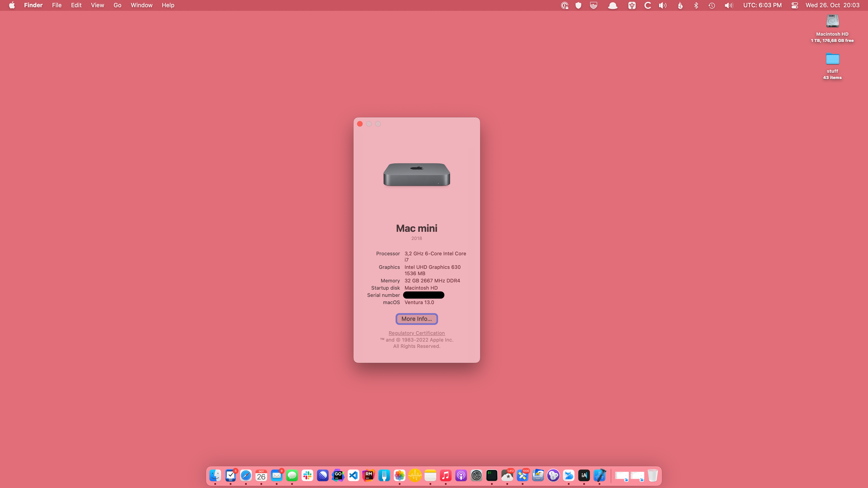
Task: Launch Xcode from the Dock
Action: pyautogui.click(x=599, y=475)
